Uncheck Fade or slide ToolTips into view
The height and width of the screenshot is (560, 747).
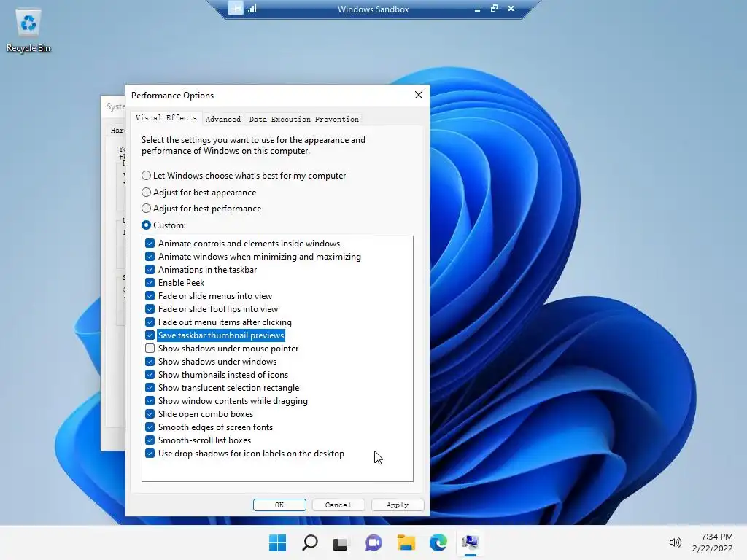pyautogui.click(x=150, y=309)
